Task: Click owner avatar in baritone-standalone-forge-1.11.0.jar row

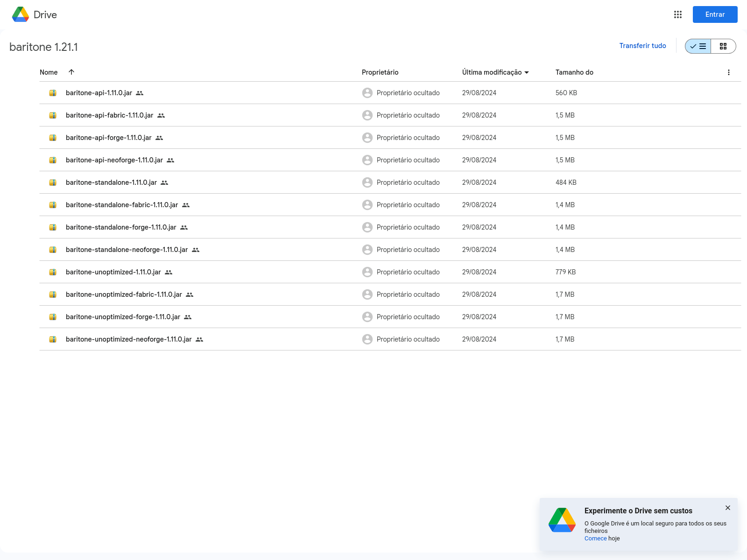Action: tap(367, 227)
